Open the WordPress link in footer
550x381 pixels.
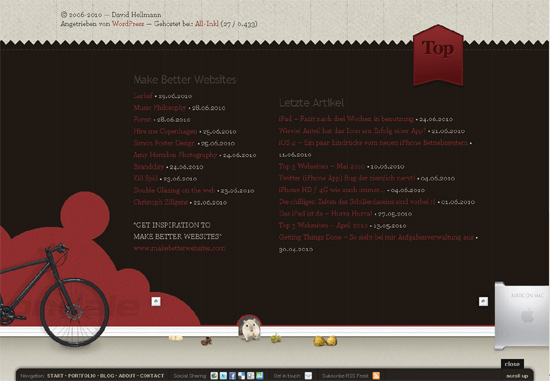pyautogui.click(x=128, y=24)
